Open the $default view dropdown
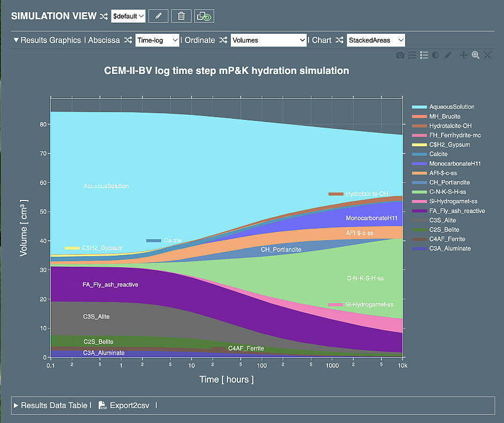Screen dimensions: 504x423 (128, 16)
